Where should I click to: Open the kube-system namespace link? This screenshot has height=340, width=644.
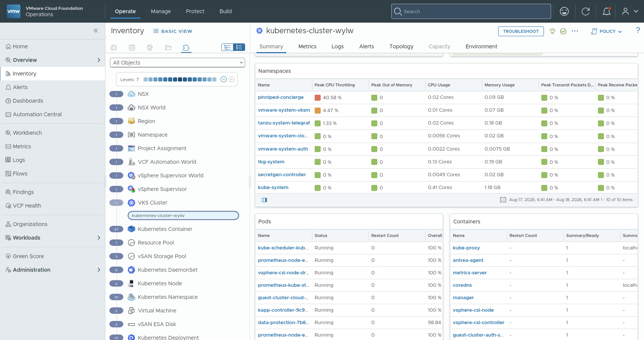point(273,188)
